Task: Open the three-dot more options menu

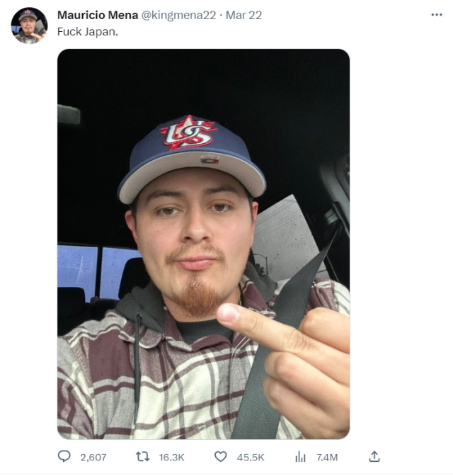Action: (x=437, y=15)
